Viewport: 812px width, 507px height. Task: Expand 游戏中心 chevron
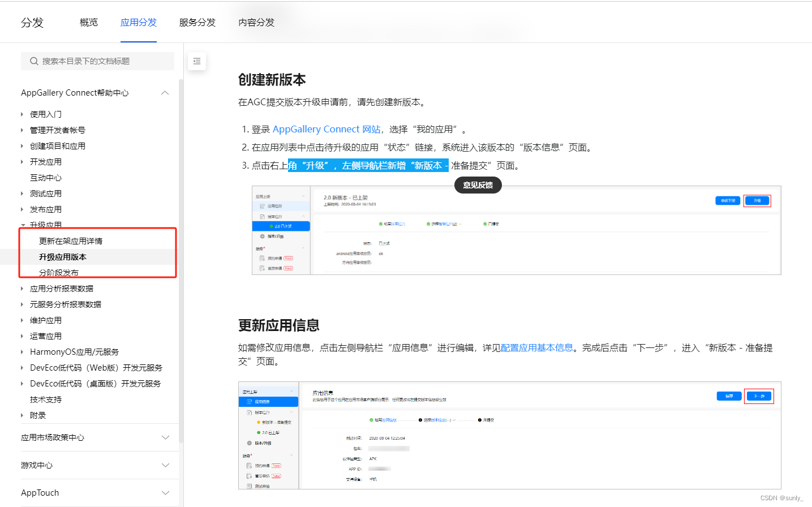point(165,465)
